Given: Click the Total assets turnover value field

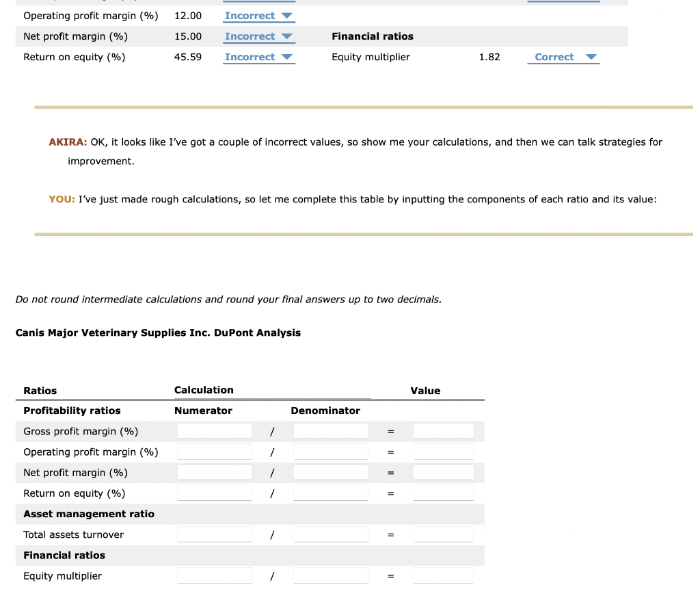Looking at the screenshot, I should [443, 534].
